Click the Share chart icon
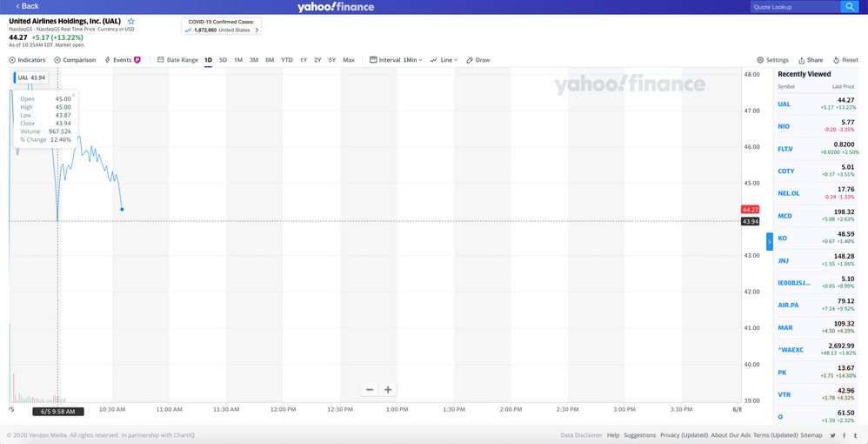Image resolution: width=868 pixels, height=444 pixels. (811, 60)
